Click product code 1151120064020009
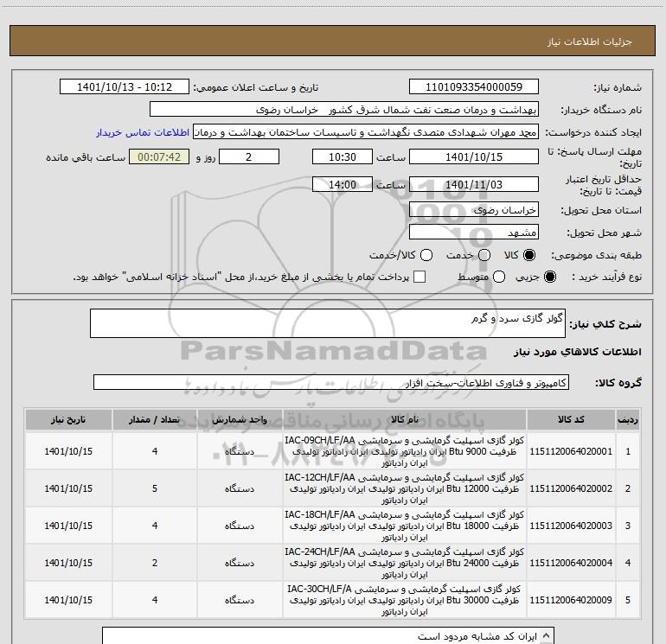666x644 pixels. pyautogui.click(x=571, y=600)
